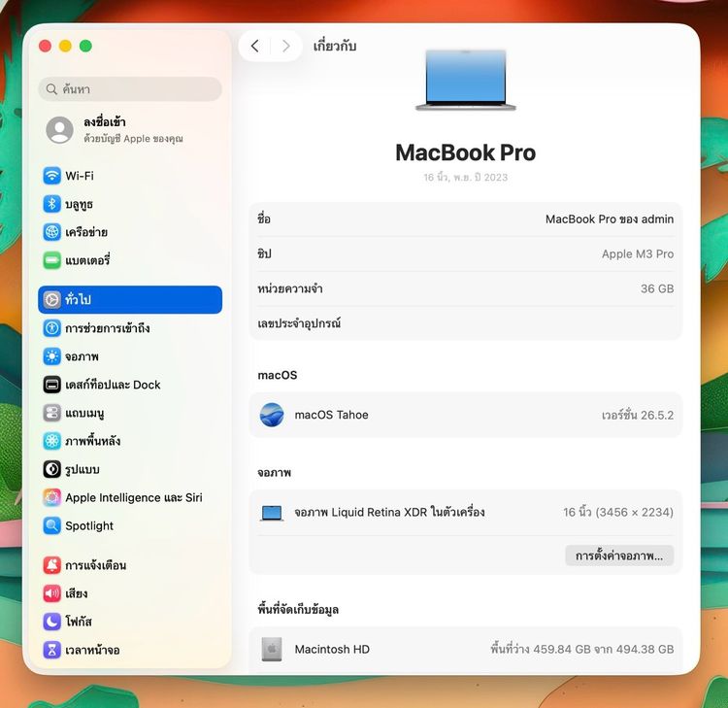Click version text เวอร์ชั่น 26.5.2
The image size is (728, 708).
pos(638,415)
